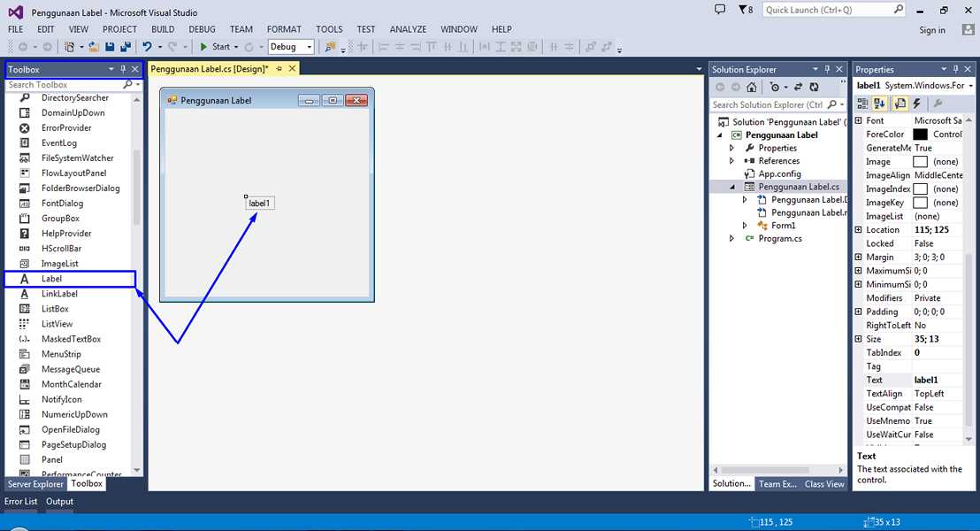Expand the Program.cs node
The height and width of the screenshot is (531, 980).
pyautogui.click(x=731, y=238)
